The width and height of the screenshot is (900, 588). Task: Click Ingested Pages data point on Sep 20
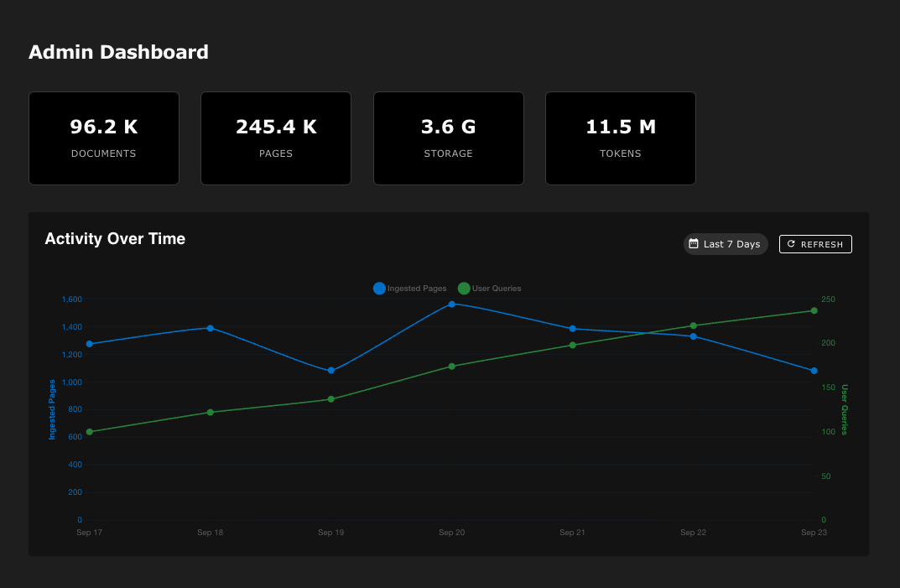pos(452,304)
